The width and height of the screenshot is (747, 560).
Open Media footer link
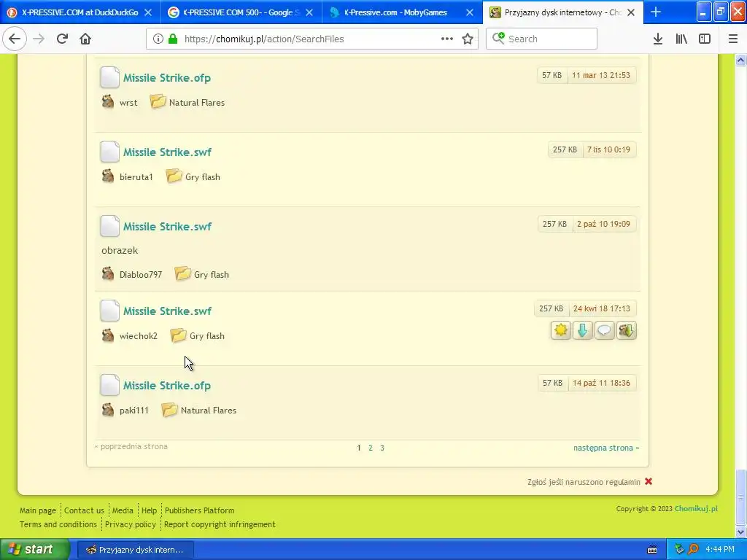point(123,510)
